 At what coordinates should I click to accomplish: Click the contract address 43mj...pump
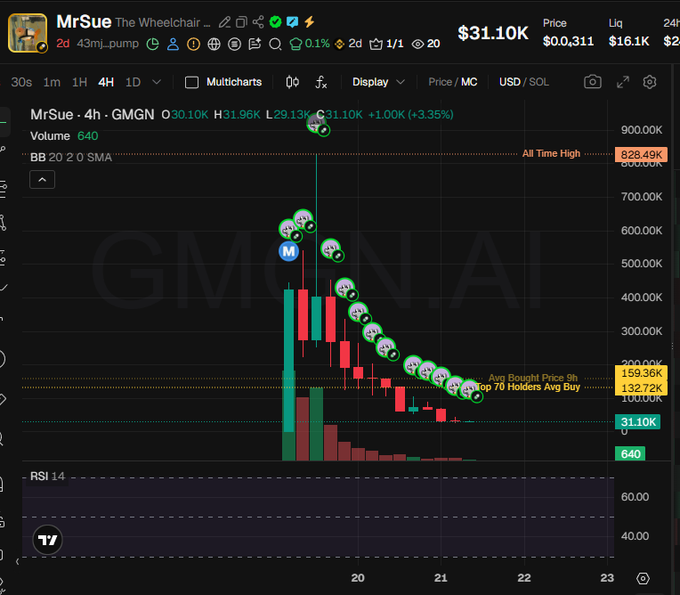108,43
